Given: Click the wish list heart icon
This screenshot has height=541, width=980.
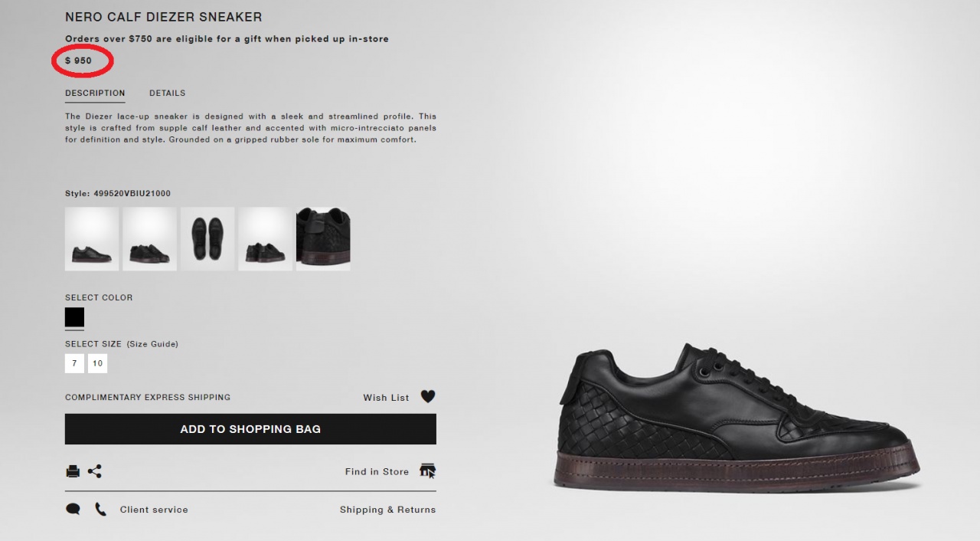Looking at the screenshot, I should click(x=428, y=397).
